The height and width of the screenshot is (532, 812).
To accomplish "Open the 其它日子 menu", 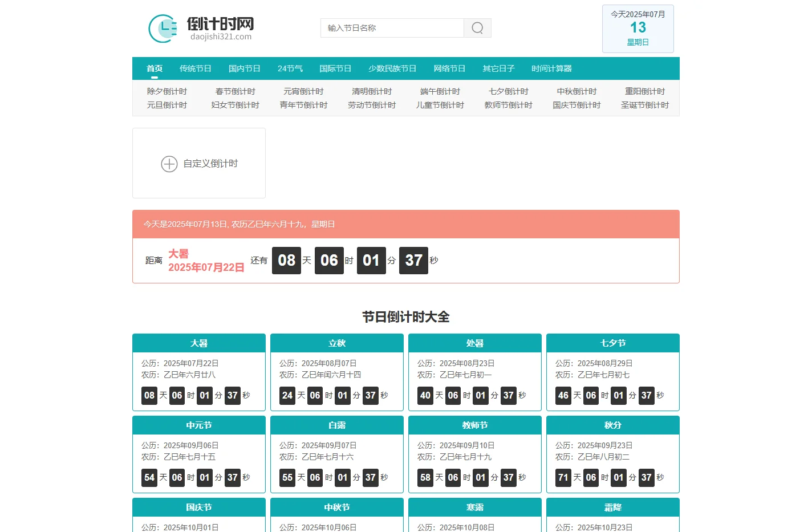I will [498, 68].
